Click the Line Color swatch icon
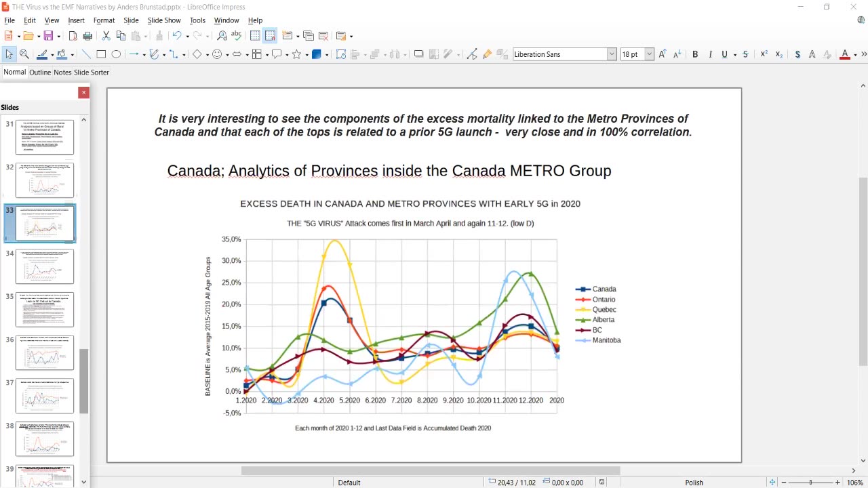The image size is (868, 488). click(x=42, y=54)
